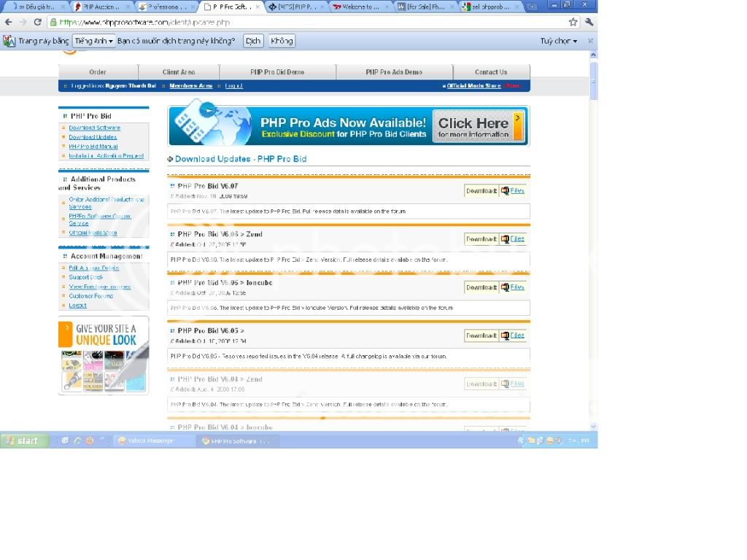Screen dimensions: 747x560
Task: Click the Download Updates - PHP Pro Bid heading
Action: click(x=241, y=159)
